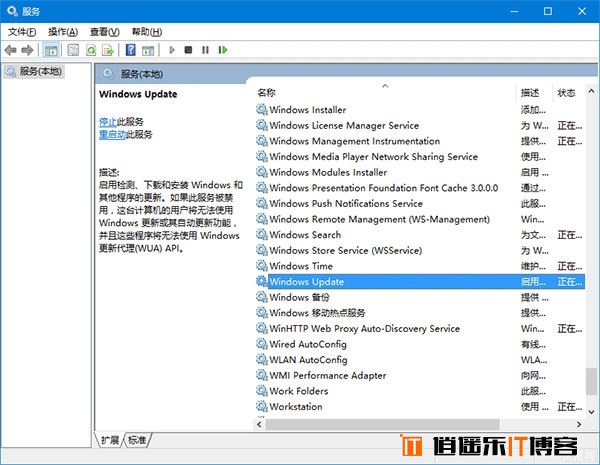Click the vertical scrollbar thumb
This screenshot has height=465, width=600.
click(591, 381)
